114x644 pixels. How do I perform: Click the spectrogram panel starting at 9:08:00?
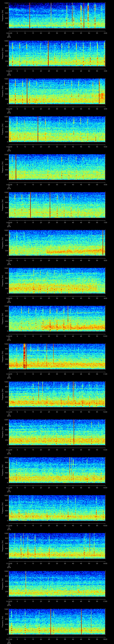coord(57,281)
